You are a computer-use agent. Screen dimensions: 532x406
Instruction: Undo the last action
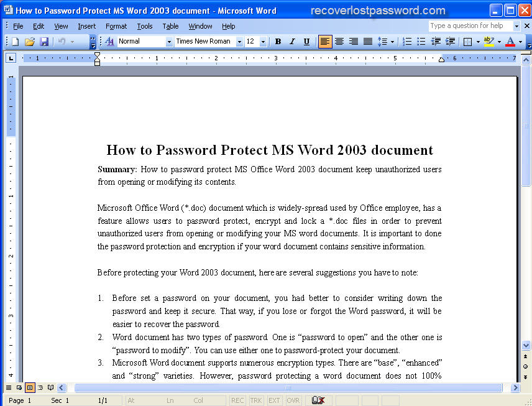click(x=62, y=42)
